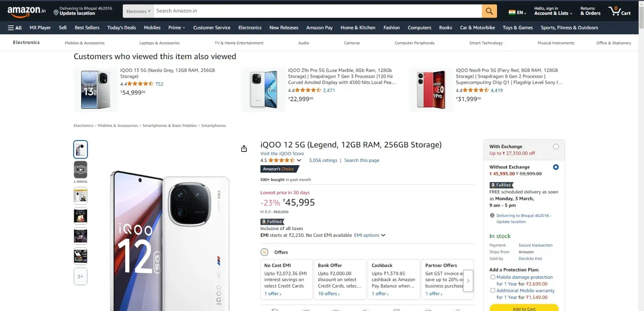This screenshot has height=311, width=644.
Task: Click the Add to Cart button
Action: tap(524, 308)
